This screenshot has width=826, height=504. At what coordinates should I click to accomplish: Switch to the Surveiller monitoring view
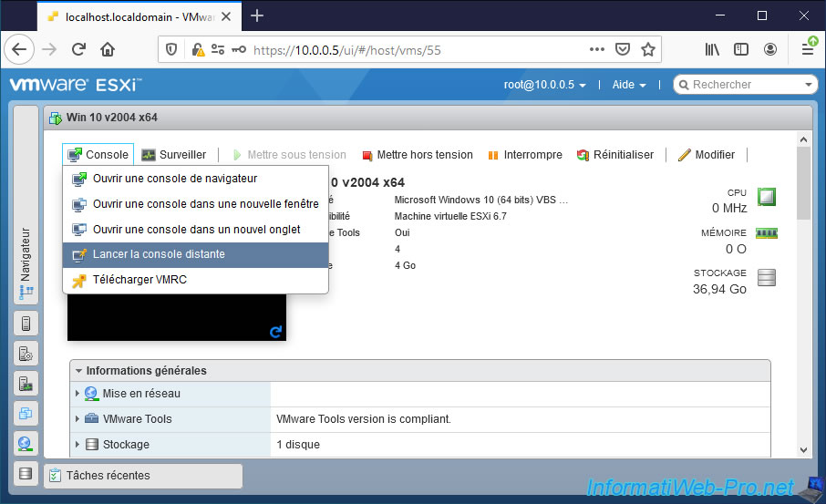[x=174, y=154]
